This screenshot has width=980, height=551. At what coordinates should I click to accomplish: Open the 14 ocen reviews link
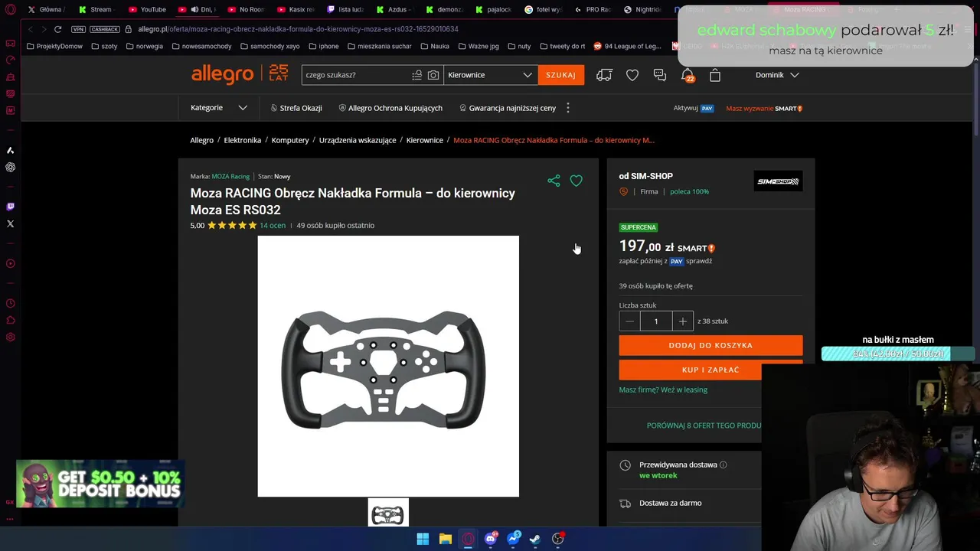pyautogui.click(x=273, y=226)
